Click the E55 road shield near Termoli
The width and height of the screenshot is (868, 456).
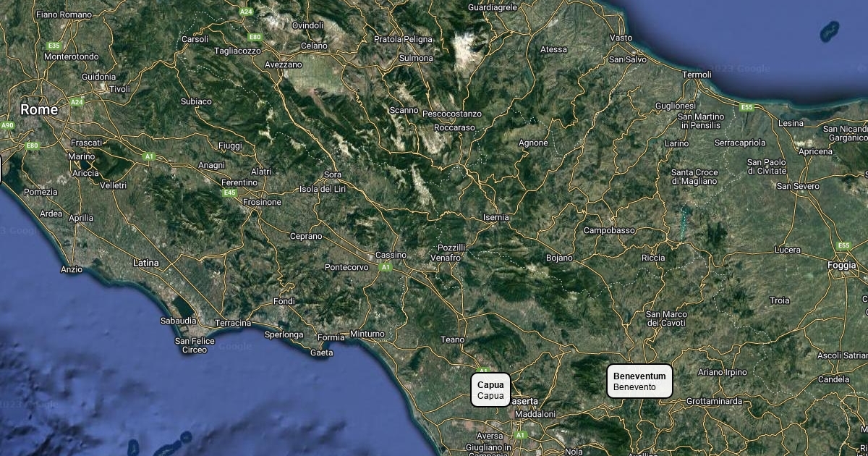746,107
